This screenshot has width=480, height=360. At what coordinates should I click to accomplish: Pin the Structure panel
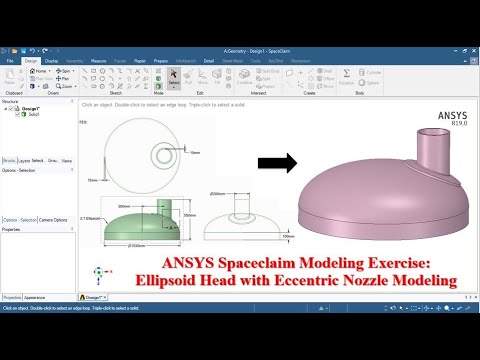[72, 101]
